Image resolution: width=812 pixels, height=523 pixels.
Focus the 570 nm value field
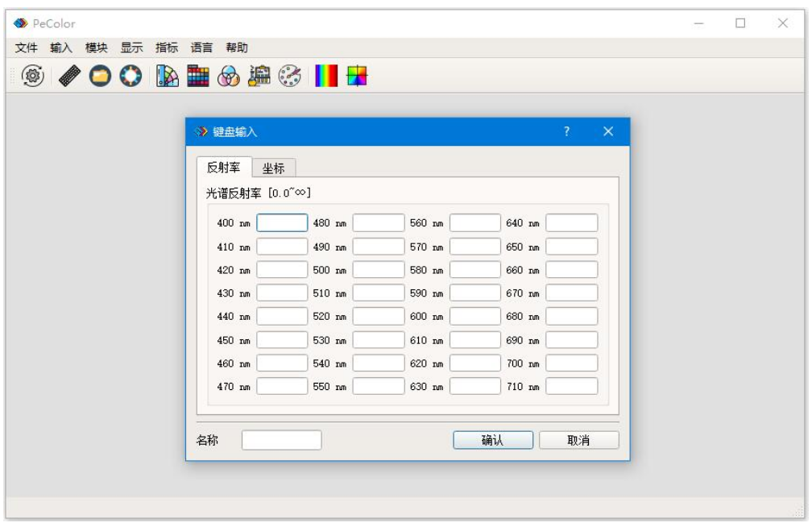click(x=475, y=247)
